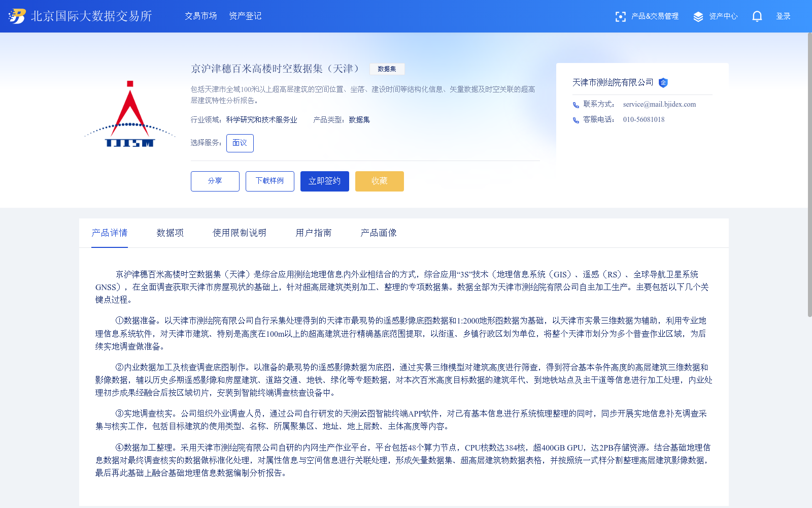Click the paragraph starting ②内业数据加工
812x508 pixels.
click(x=404, y=380)
